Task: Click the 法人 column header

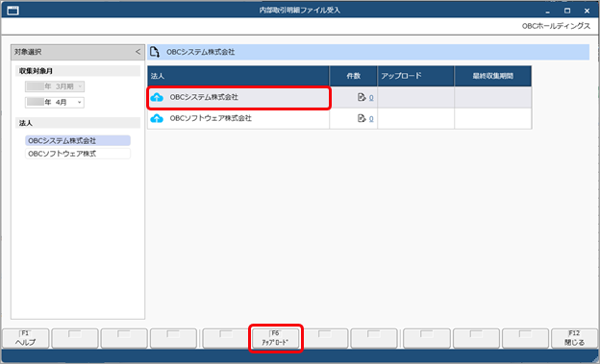Action: coord(238,76)
